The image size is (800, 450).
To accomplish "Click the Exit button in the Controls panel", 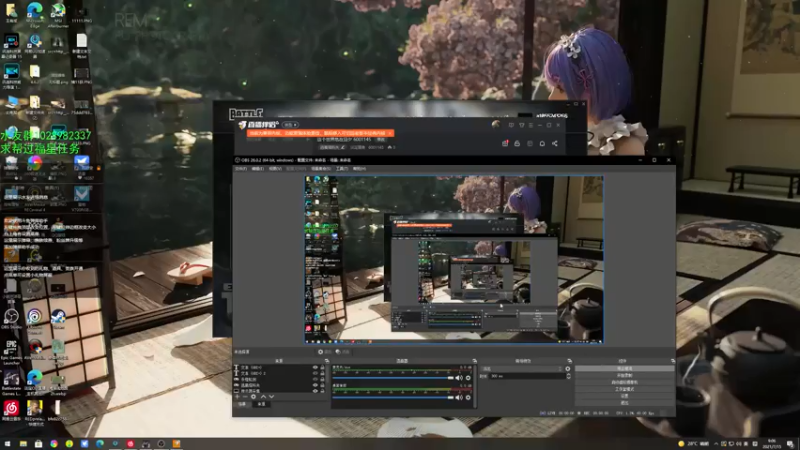I will point(623,403).
